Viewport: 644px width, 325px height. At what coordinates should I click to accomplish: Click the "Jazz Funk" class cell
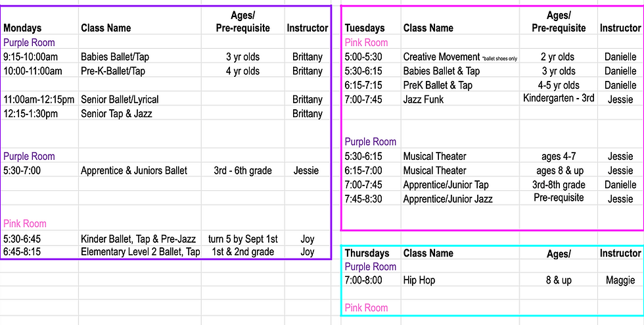[x=423, y=99]
